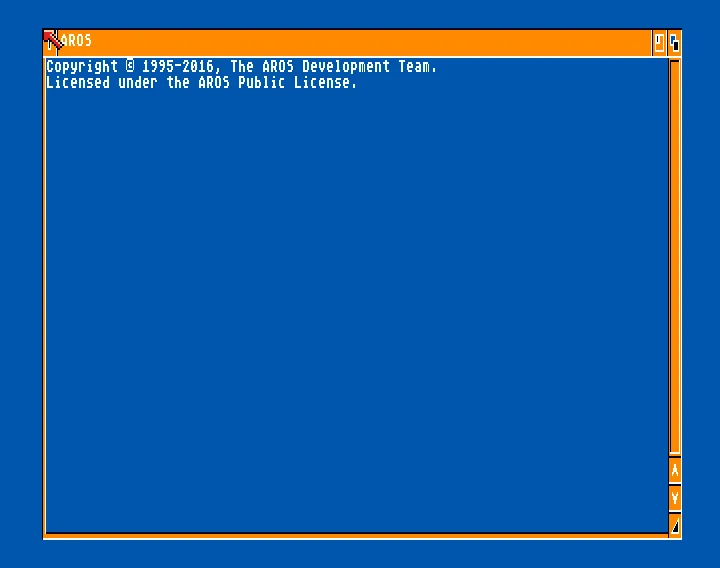The width and height of the screenshot is (720, 568).
Task: Click the 1995-2016 year range text
Action: click(178, 66)
